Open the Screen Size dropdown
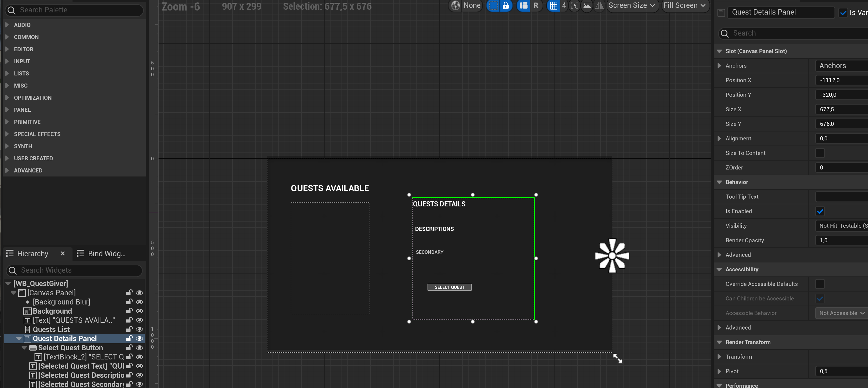Screen dimensions: 868x388 [x=632, y=5]
